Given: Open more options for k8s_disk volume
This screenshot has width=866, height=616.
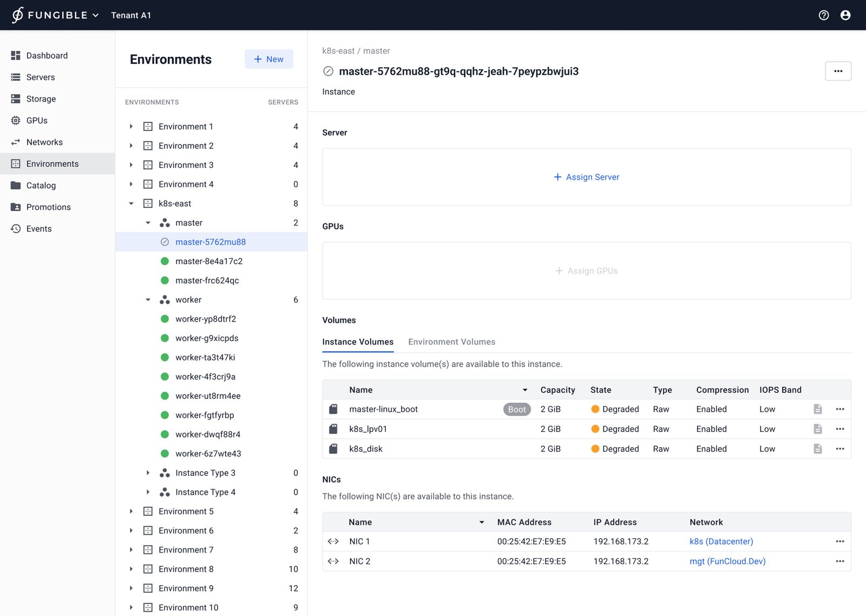Looking at the screenshot, I should coord(839,449).
